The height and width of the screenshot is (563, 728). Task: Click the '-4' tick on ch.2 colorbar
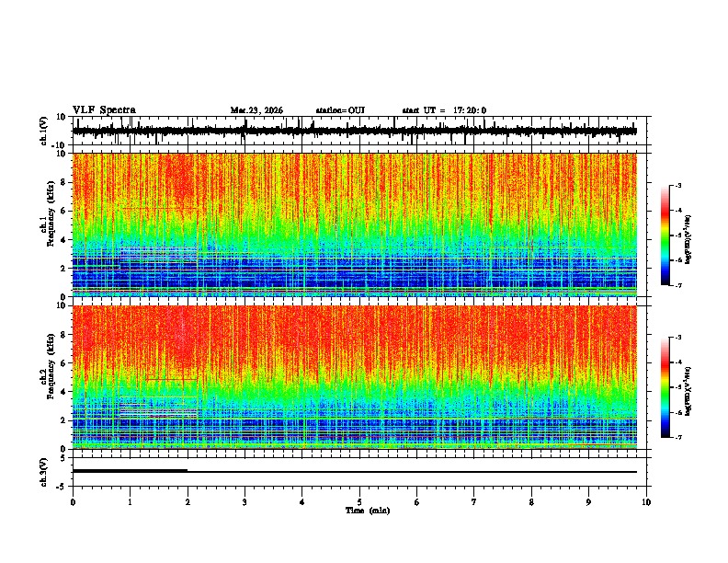click(678, 362)
